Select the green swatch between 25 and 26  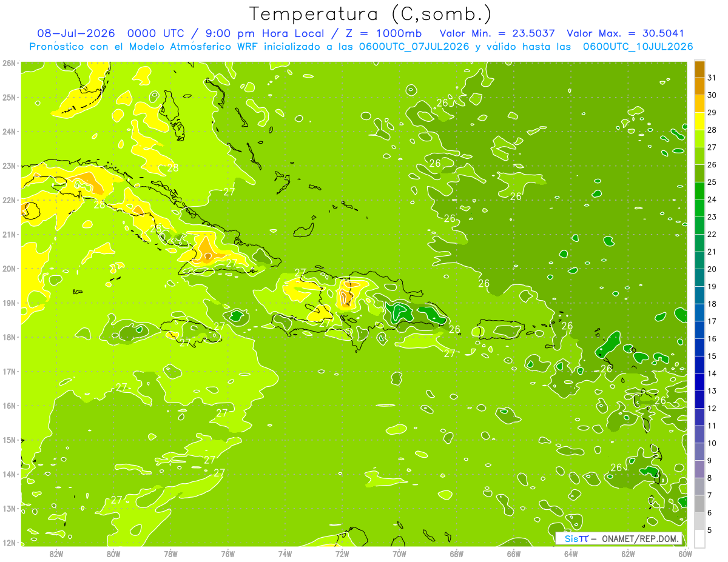[x=699, y=173]
